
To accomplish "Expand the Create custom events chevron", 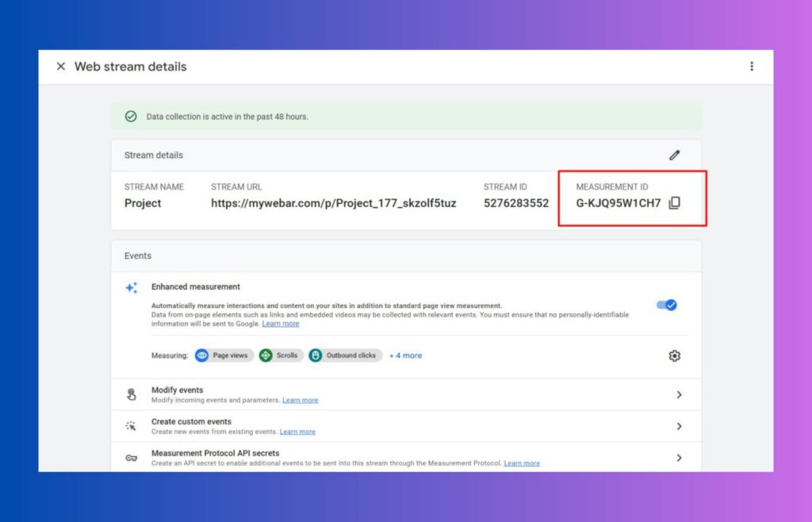I will 679,426.
